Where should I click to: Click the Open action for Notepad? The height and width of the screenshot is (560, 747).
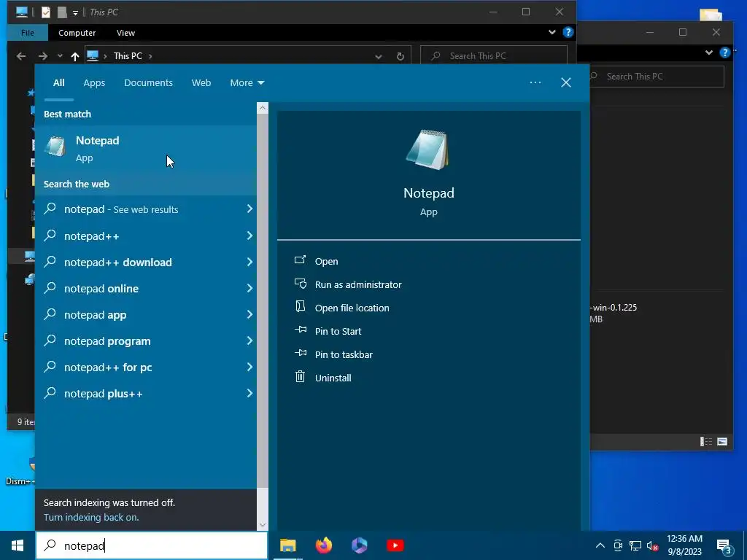[x=326, y=261]
